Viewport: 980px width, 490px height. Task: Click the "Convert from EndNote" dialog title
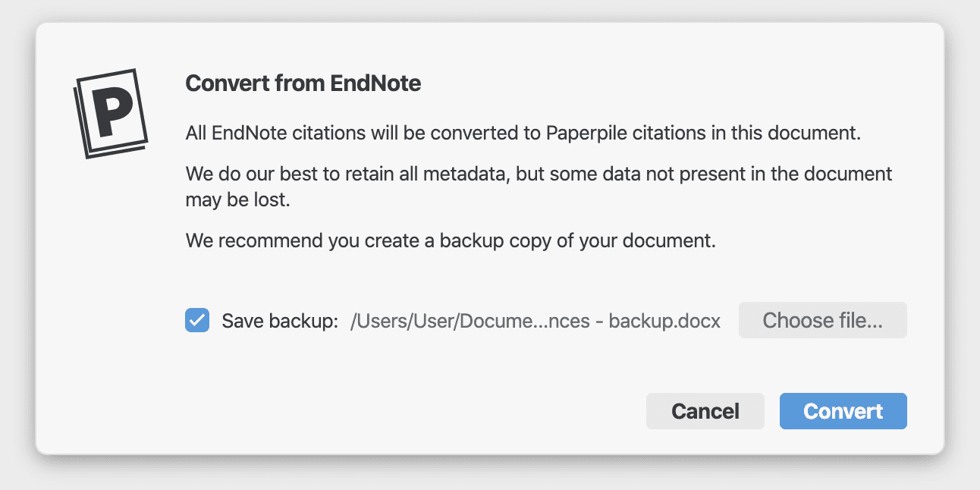303,83
